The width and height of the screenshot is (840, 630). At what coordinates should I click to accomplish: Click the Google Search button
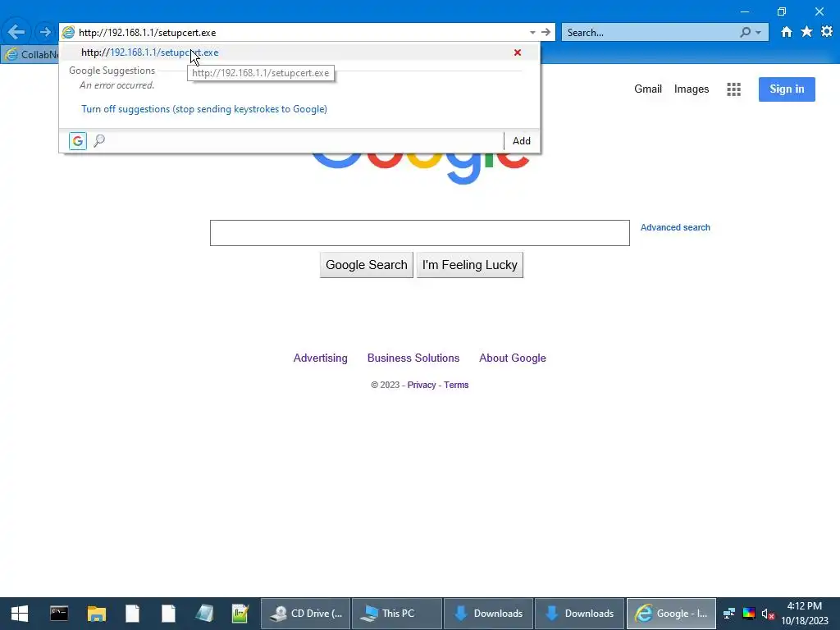tap(367, 265)
